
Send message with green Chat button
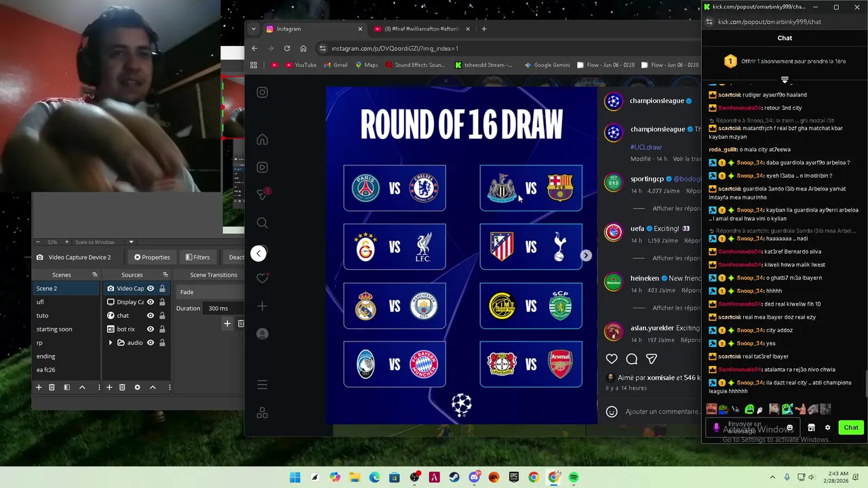(851, 428)
